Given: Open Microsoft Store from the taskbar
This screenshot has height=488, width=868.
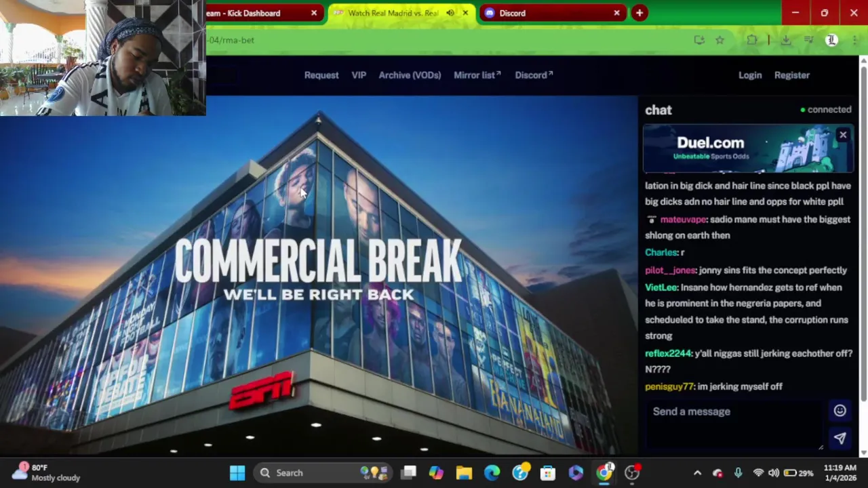Looking at the screenshot, I should (x=548, y=472).
